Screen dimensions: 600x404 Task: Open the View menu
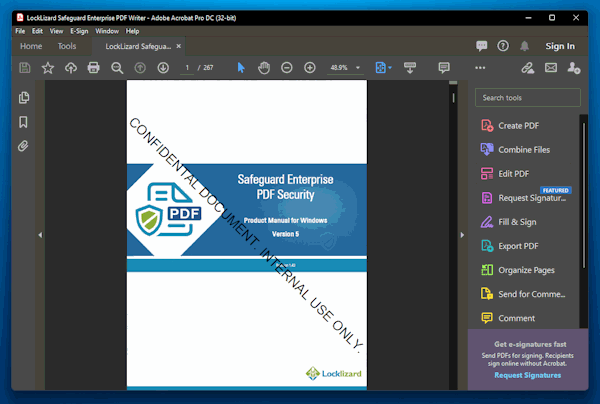[x=56, y=31]
